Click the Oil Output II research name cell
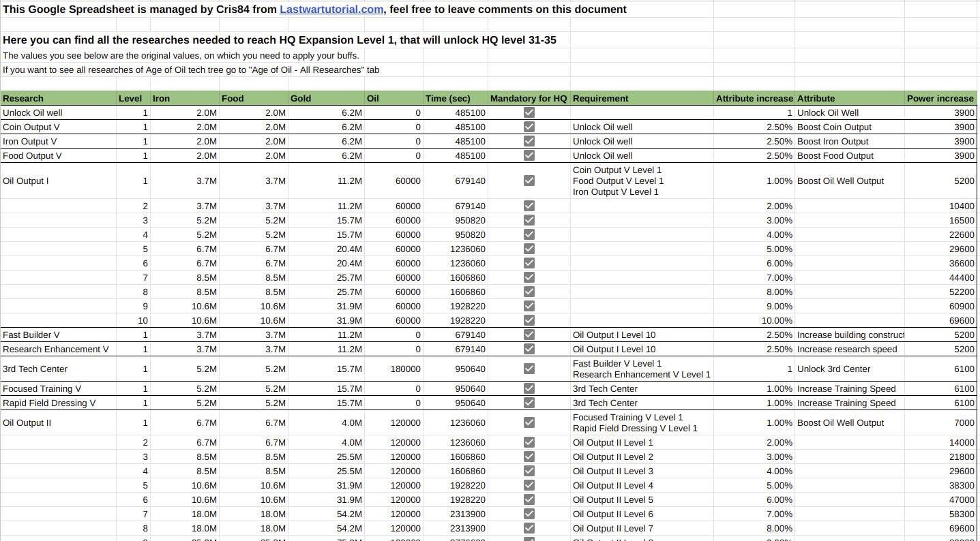 point(58,422)
